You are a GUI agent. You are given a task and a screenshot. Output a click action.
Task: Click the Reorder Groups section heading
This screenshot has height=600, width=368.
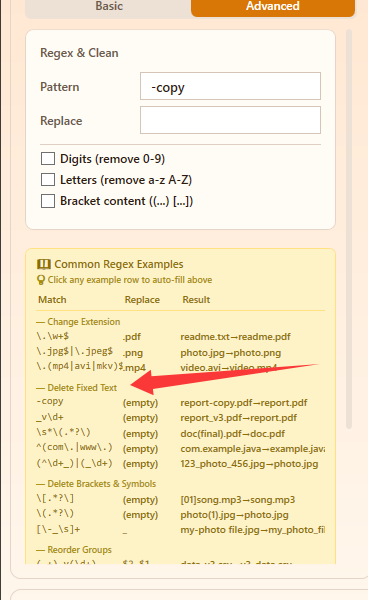pyautogui.click(x=74, y=549)
